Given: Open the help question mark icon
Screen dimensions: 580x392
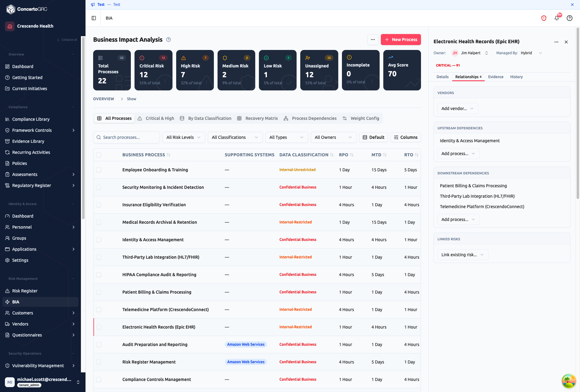Looking at the screenshot, I should 570,18.
